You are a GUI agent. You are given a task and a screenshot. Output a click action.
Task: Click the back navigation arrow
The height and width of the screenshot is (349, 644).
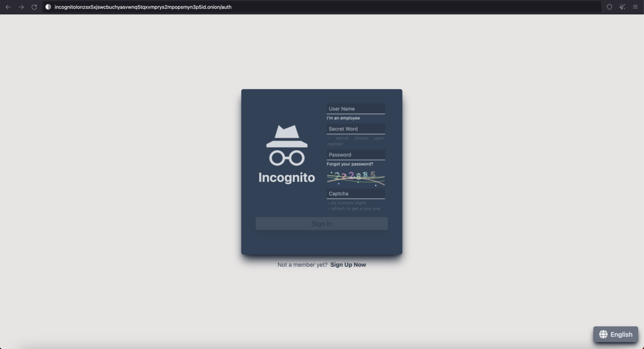[8, 7]
